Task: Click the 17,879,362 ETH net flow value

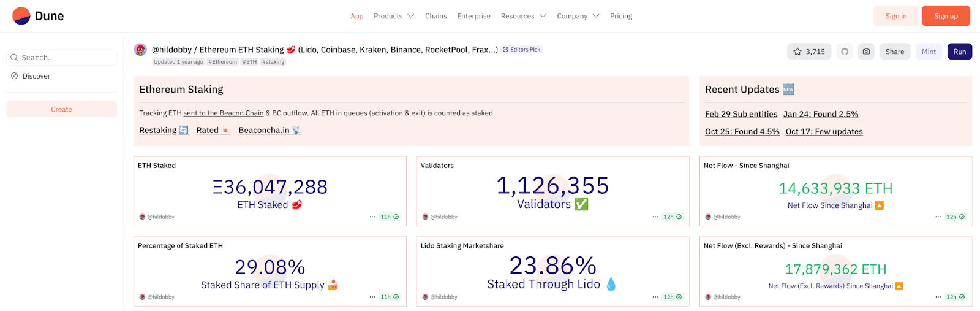Action: [835, 269]
